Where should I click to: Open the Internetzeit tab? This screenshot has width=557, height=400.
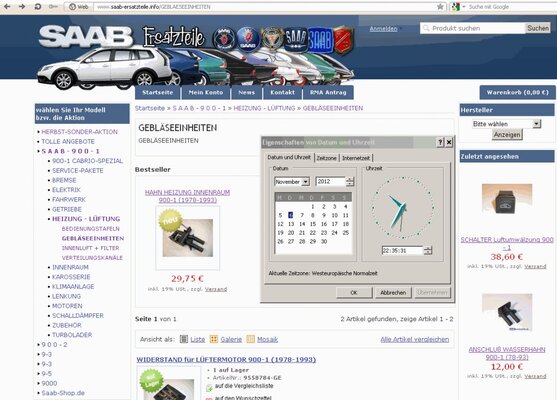356,158
